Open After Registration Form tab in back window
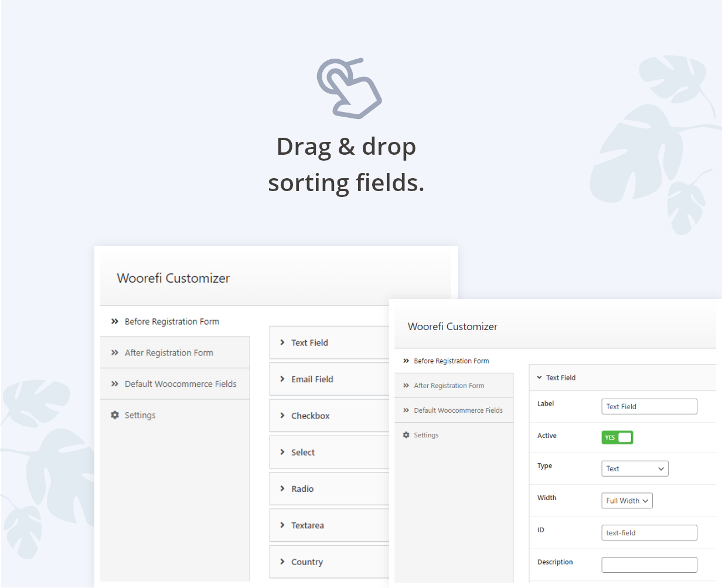The height and width of the screenshot is (588, 722). (x=175, y=352)
